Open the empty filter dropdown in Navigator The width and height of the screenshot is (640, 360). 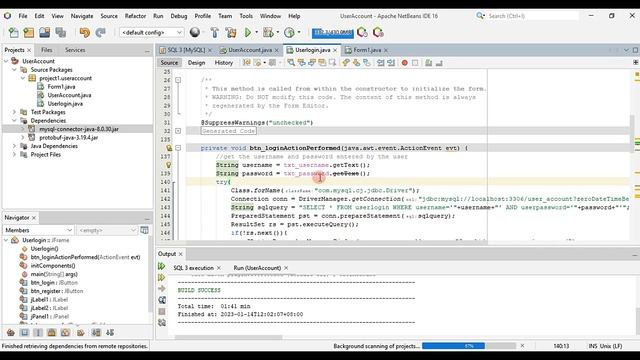point(107,230)
